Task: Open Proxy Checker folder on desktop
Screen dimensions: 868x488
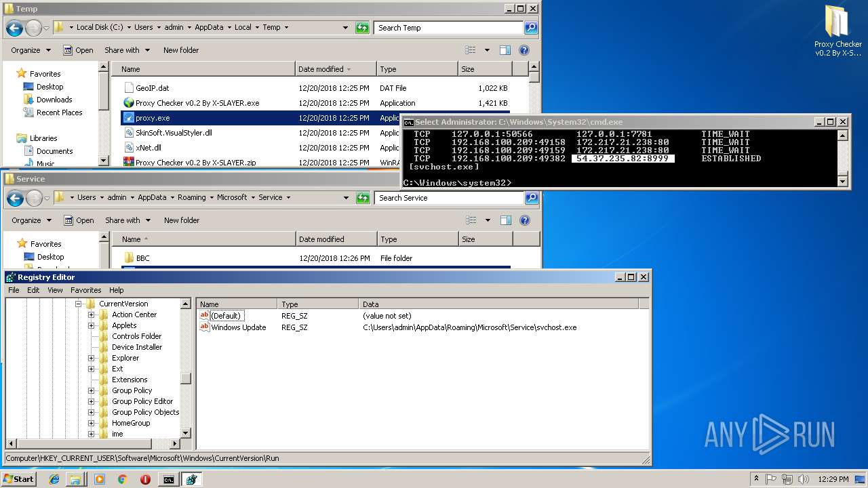Action: coord(837,31)
